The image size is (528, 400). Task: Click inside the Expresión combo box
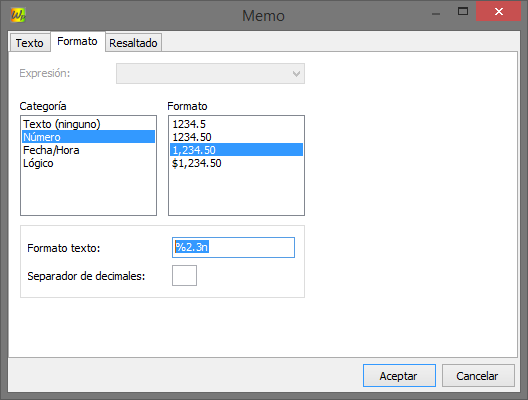pyautogui.click(x=210, y=73)
